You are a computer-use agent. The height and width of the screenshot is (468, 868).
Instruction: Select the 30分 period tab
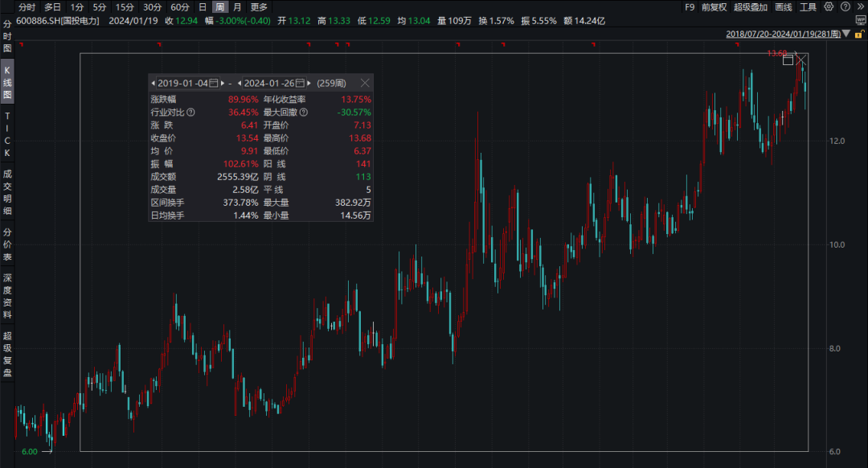152,7
